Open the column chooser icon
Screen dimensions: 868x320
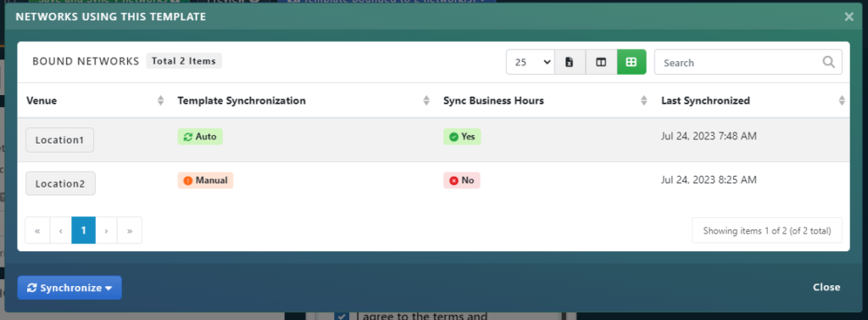pyautogui.click(x=601, y=62)
